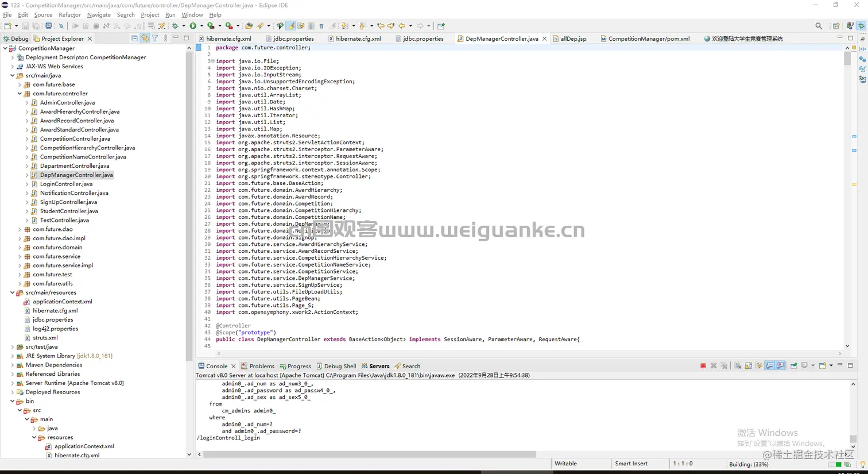Open dropdown arrow next to Run button
The width and height of the screenshot is (868, 474).
pos(201,26)
